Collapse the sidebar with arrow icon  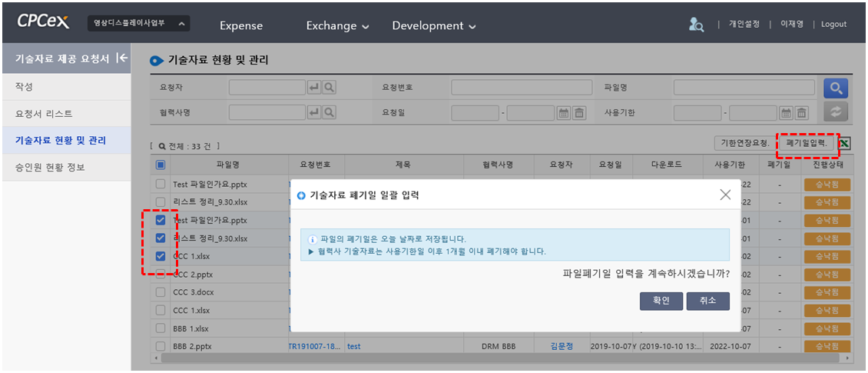pos(121,58)
